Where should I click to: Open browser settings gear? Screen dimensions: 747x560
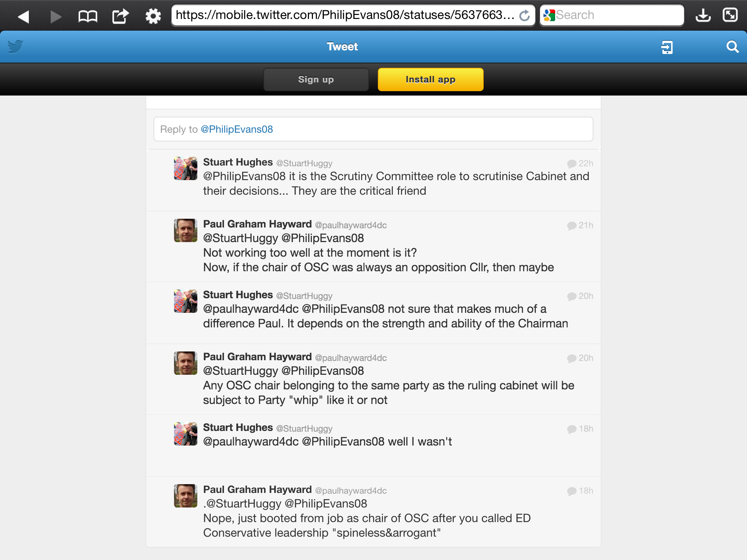click(153, 16)
